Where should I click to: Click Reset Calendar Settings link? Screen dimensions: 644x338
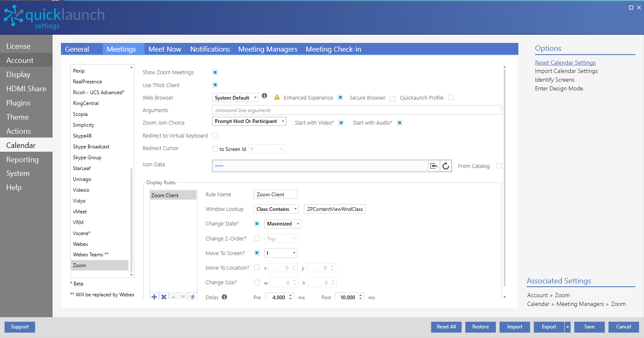(x=565, y=63)
